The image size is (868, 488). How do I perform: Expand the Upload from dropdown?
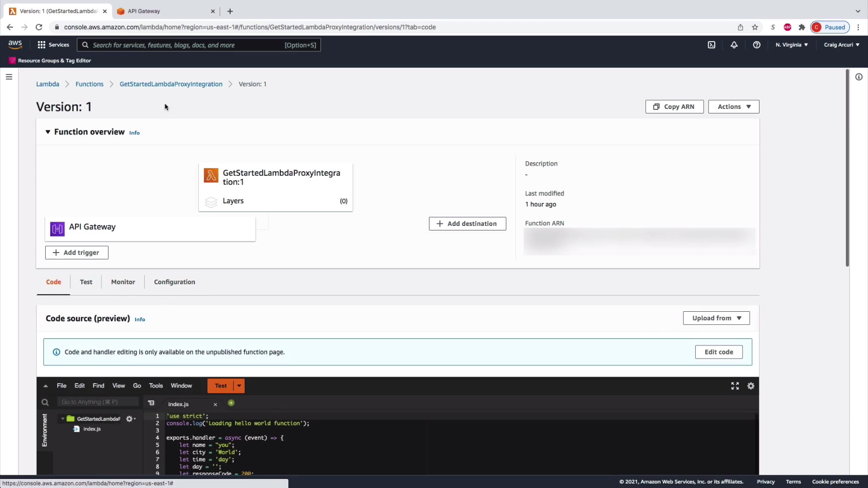coord(716,318)
